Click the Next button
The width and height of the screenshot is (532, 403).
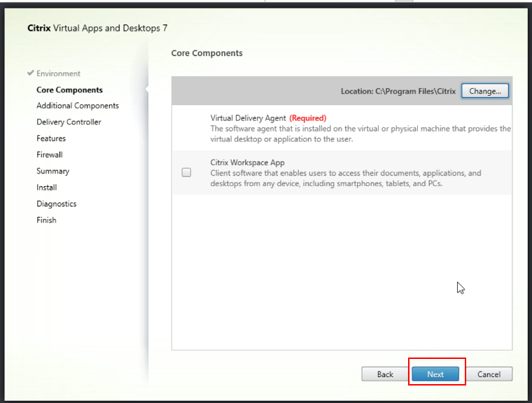pyautogui.click(x=435, y=374)
